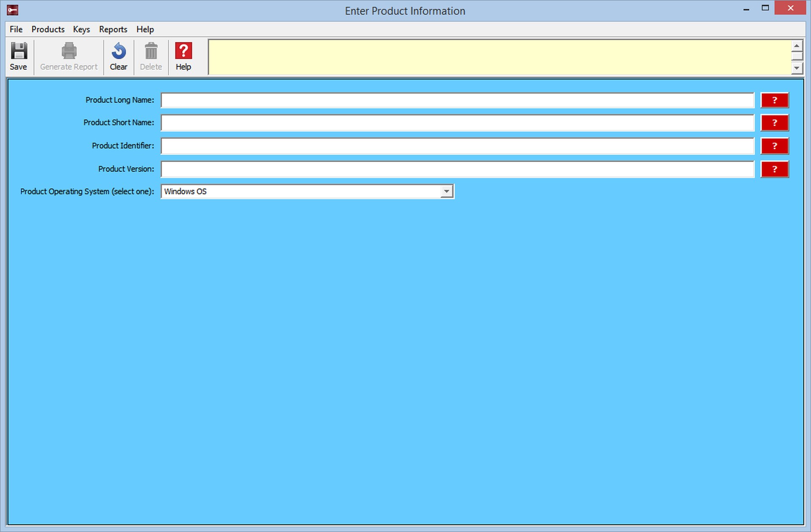Image resolution: width=811 pixels, height=532 pixels.
Task: Focus the Product Long Name field
Action: [457, 100]
